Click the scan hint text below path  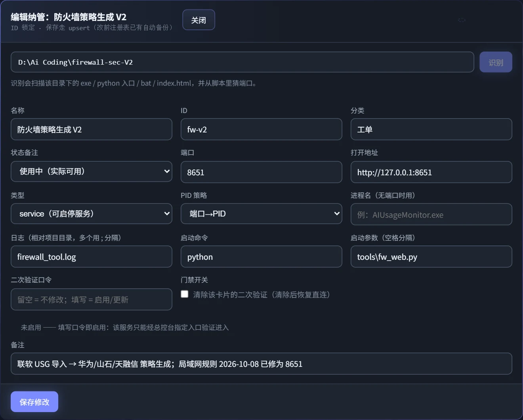(x=134, y=83)
